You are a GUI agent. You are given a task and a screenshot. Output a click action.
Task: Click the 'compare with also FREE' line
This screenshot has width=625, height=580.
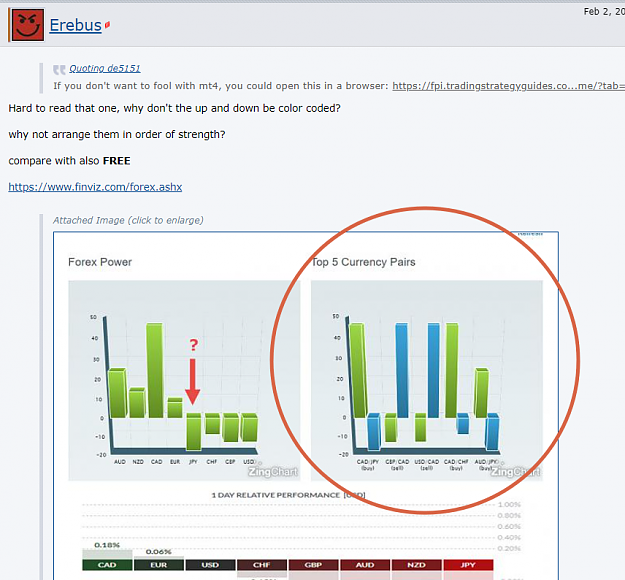pos(69,161)
